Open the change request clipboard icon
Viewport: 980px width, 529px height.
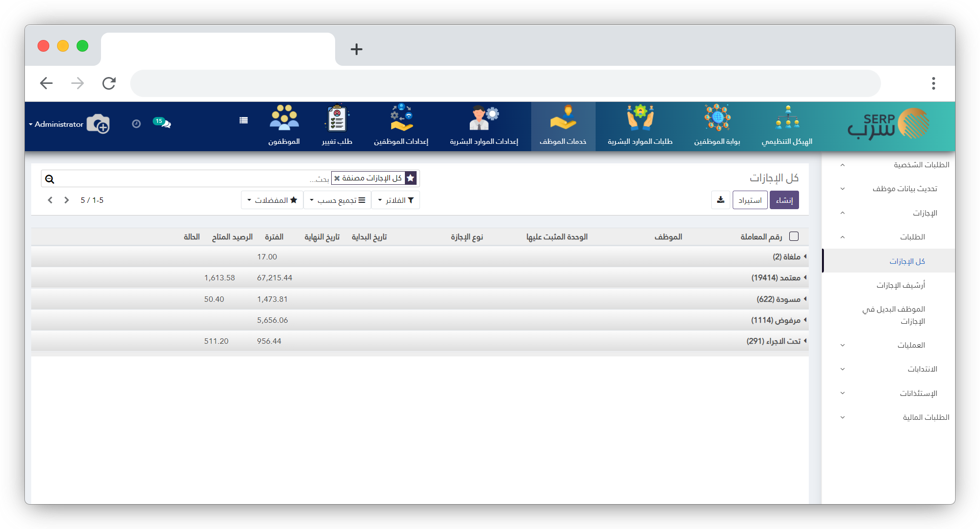(x=337, y=118)
